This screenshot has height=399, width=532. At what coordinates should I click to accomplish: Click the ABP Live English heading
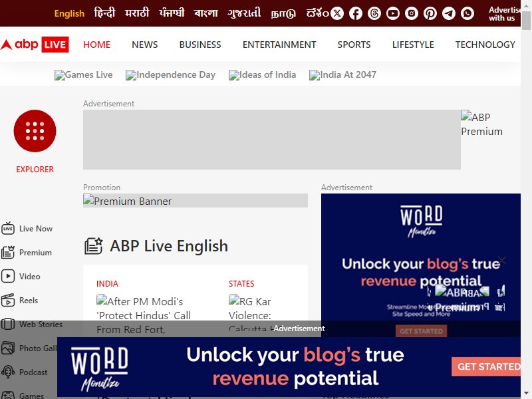pyautogui.click(x=169, y=246)
